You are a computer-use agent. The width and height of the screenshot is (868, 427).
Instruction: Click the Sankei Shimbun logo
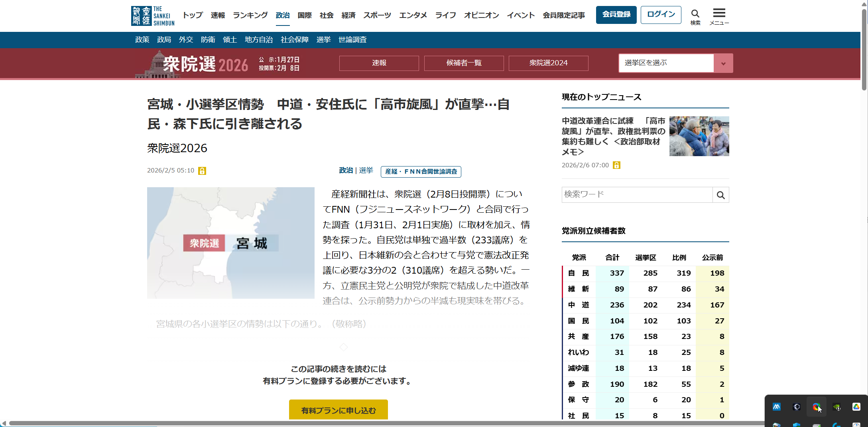pyautogui.click(x=153, y=16)
